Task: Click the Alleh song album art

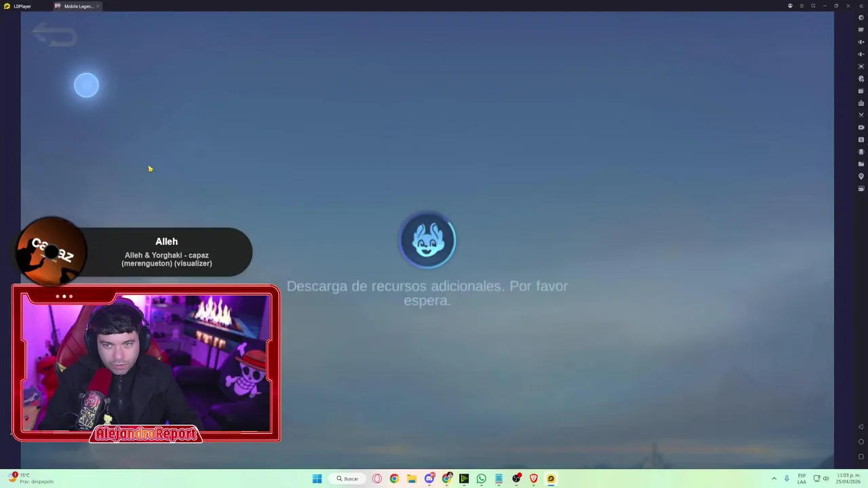Action: coord(51,251)
